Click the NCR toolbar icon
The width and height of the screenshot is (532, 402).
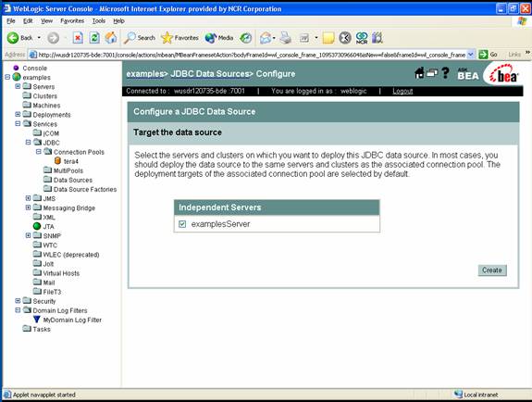point(362,38)
